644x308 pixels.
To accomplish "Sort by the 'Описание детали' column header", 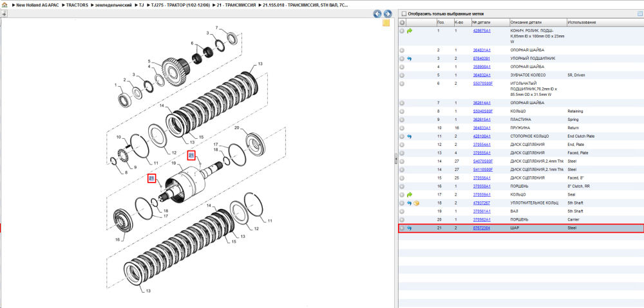I will pos(537,23).
